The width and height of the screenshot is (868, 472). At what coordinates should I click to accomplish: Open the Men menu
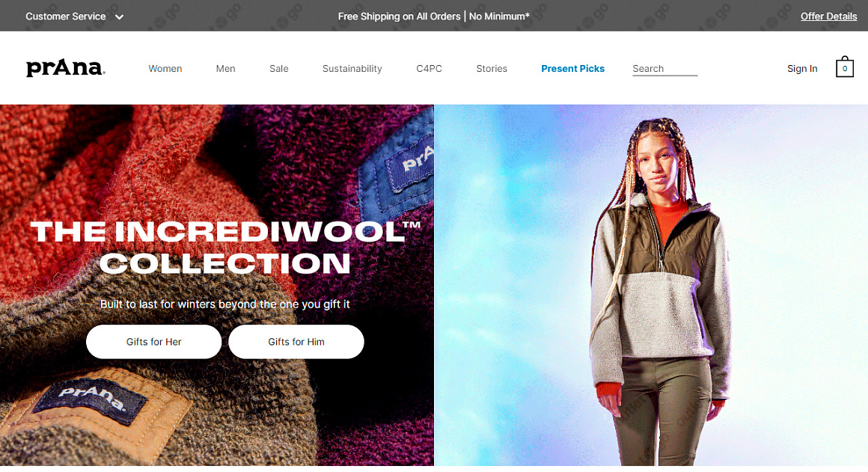225,69
